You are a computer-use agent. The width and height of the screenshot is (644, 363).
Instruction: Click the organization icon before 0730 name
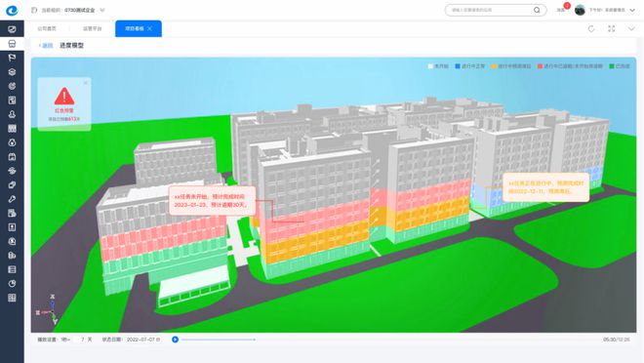[34, 10]
